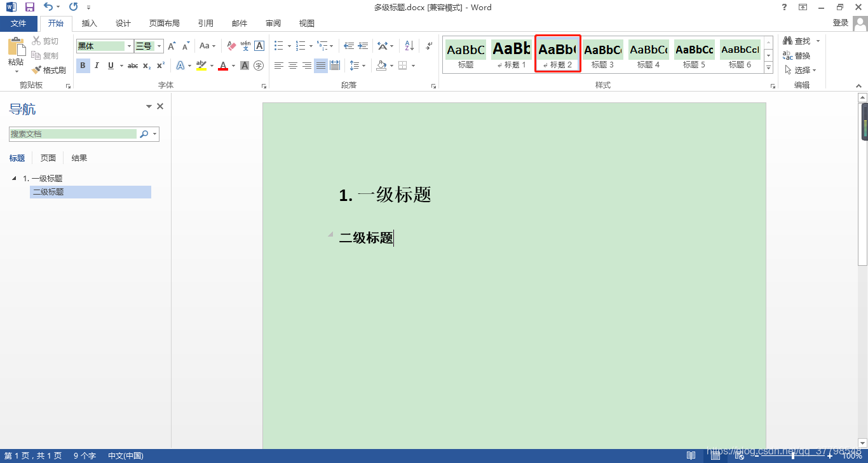
Task: Expand navigation search options dropdown
Action: (154, 134)
